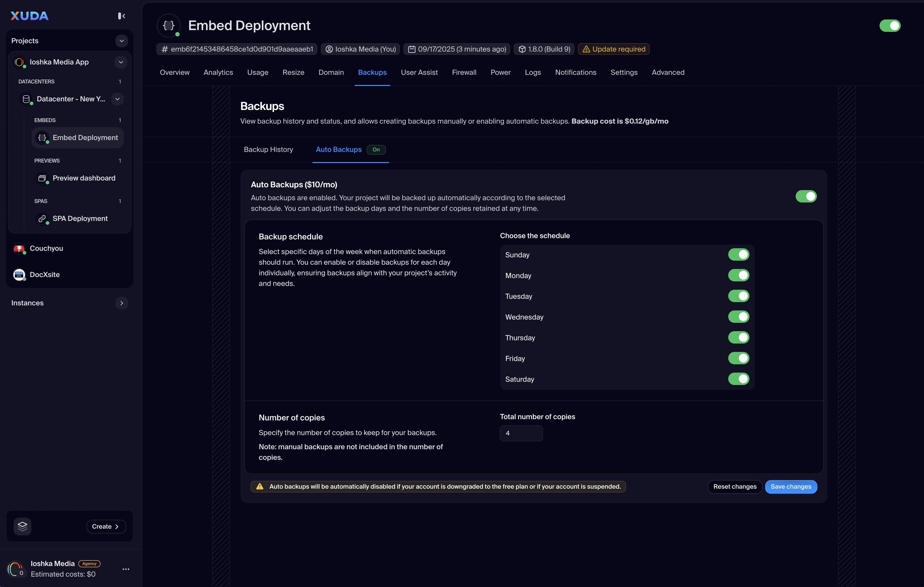This screenshot has width=924, height=587.
Task: Open the Backup History tab
Action: point(268,149)
